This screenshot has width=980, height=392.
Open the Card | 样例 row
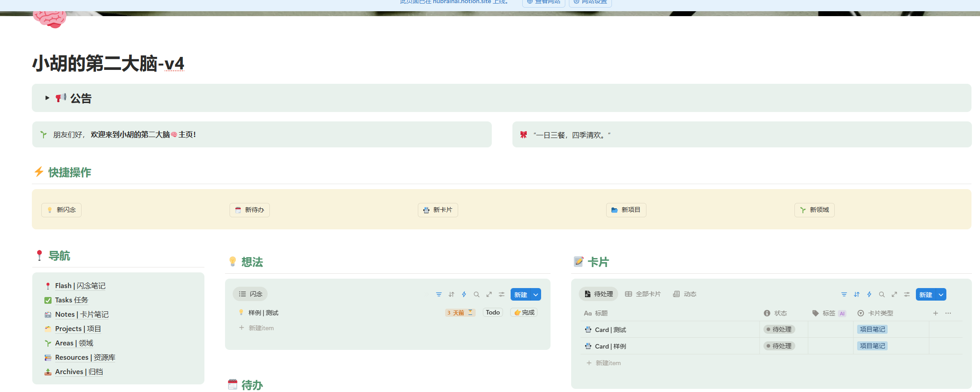click(610, 346)
